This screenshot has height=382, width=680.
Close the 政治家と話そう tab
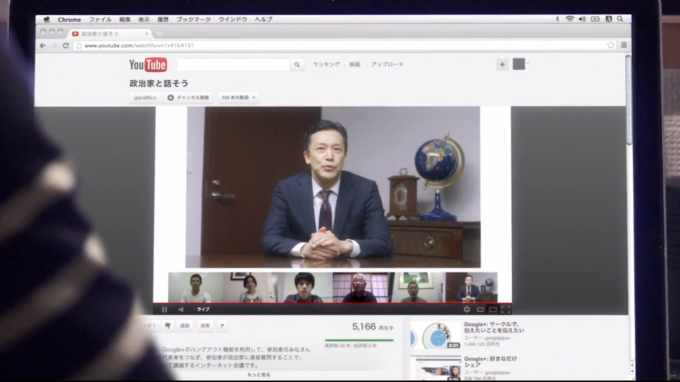click(147, 33)
